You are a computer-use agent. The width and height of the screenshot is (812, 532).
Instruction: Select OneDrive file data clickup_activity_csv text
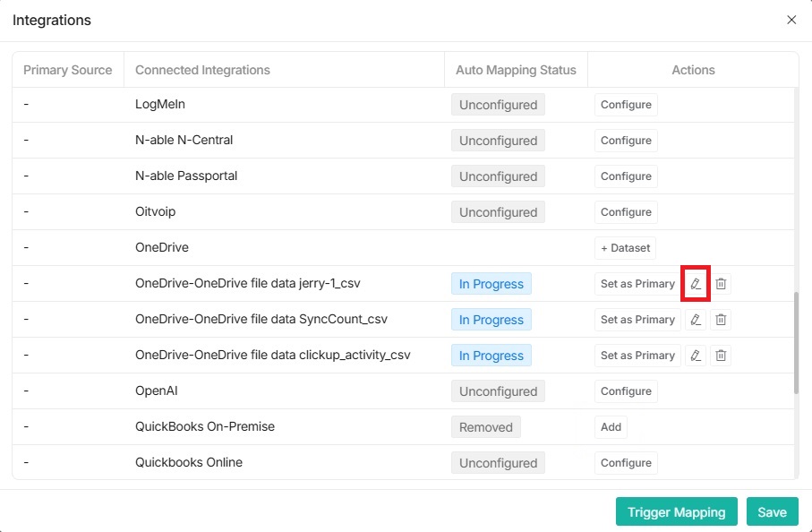[272, 355]
